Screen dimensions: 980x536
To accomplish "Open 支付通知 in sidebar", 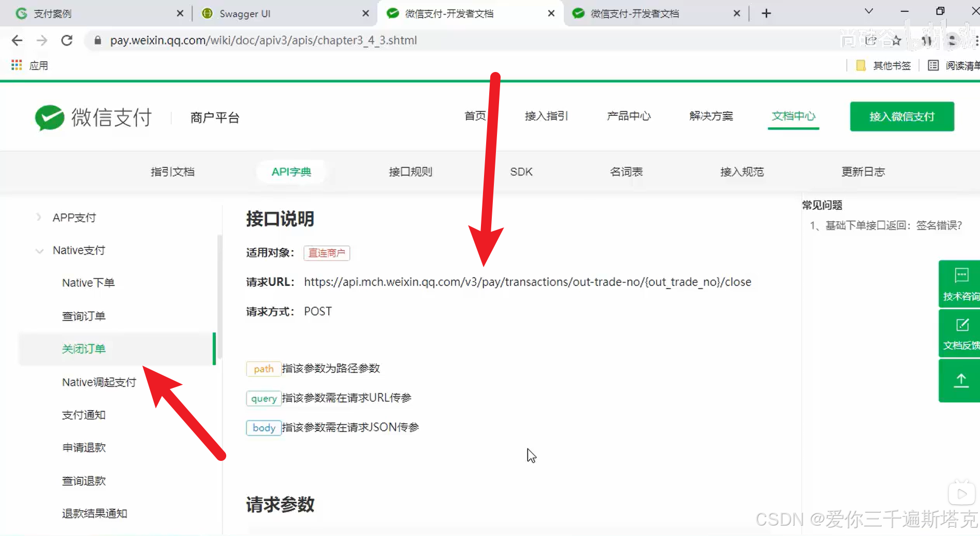I will coord(83,415).
